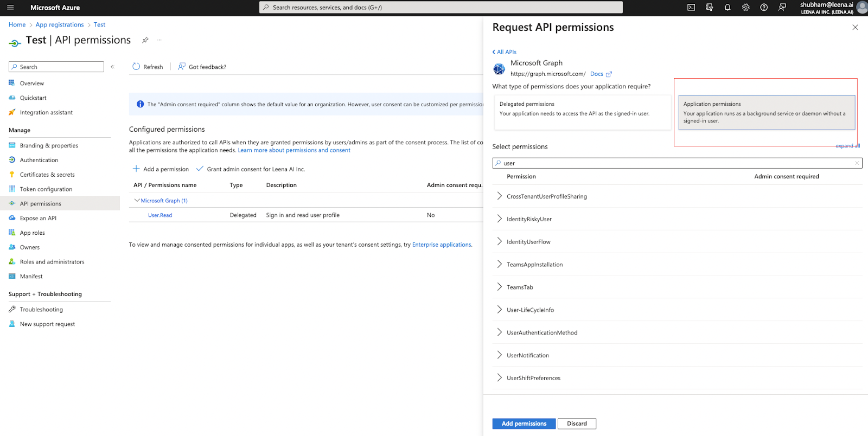Pin the API permissions blade
The image size is (868, 436).
click(145, 40)
